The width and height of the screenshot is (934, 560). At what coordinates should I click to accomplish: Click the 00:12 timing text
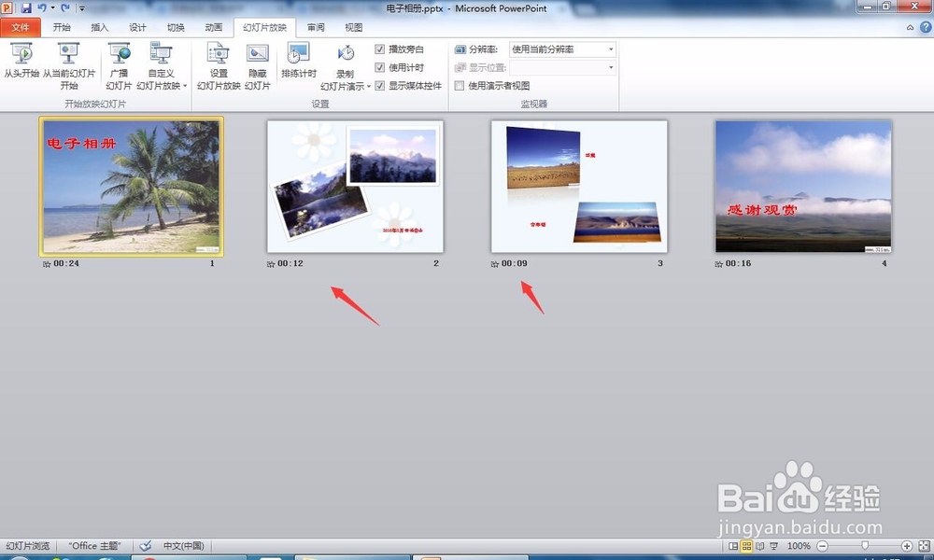click(x=290, y=263)
